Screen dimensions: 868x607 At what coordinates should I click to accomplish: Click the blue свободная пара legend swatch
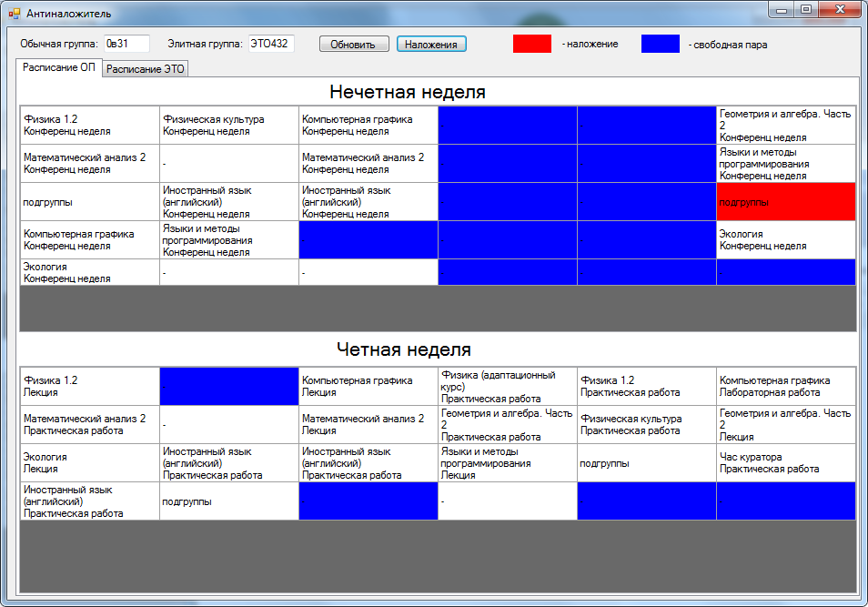pos(660,44)
